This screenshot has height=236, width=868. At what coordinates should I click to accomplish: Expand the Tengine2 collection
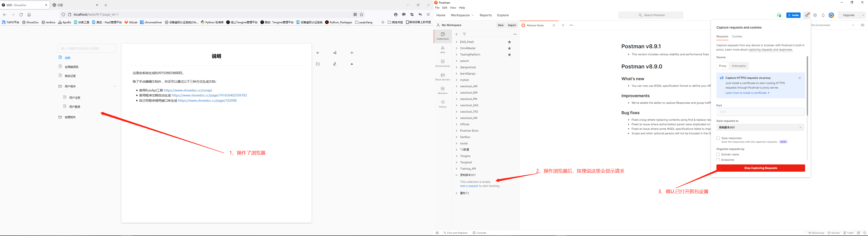click(457, 162)
